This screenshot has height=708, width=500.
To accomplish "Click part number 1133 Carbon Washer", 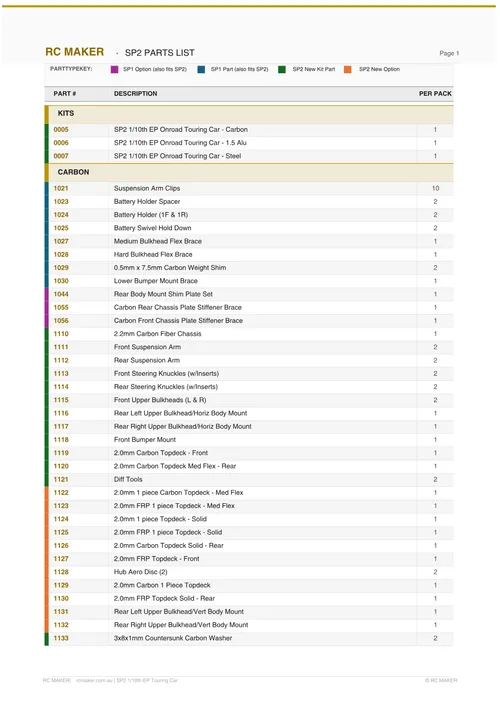I will [61, 638].
